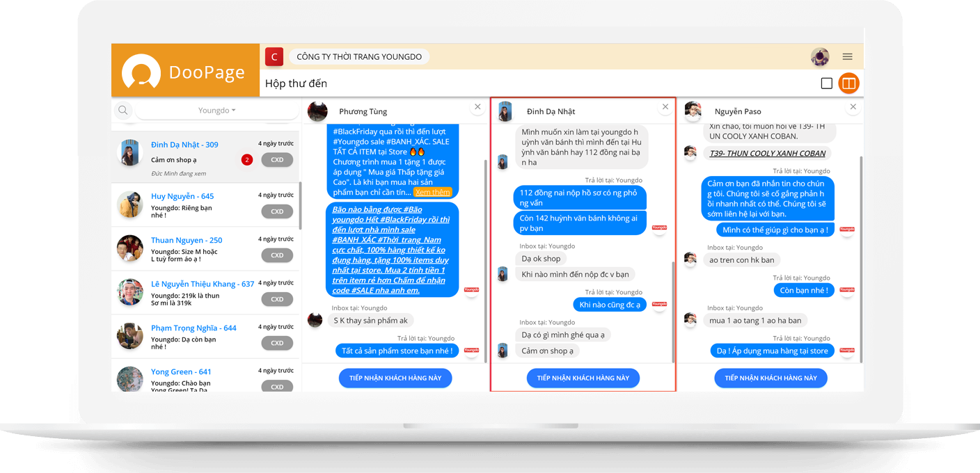This screenshot has width=980, height=473.
Task: Switch to single-column layout view
Action: 827,83
